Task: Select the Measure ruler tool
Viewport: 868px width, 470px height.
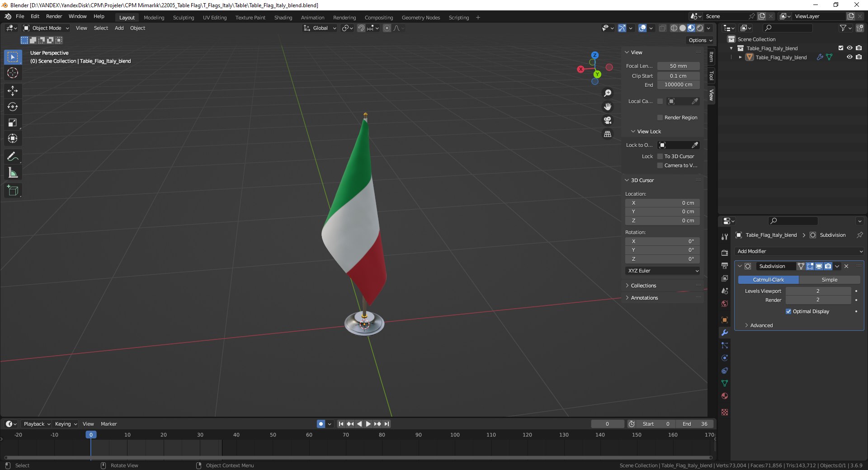Action: [13, 173]
